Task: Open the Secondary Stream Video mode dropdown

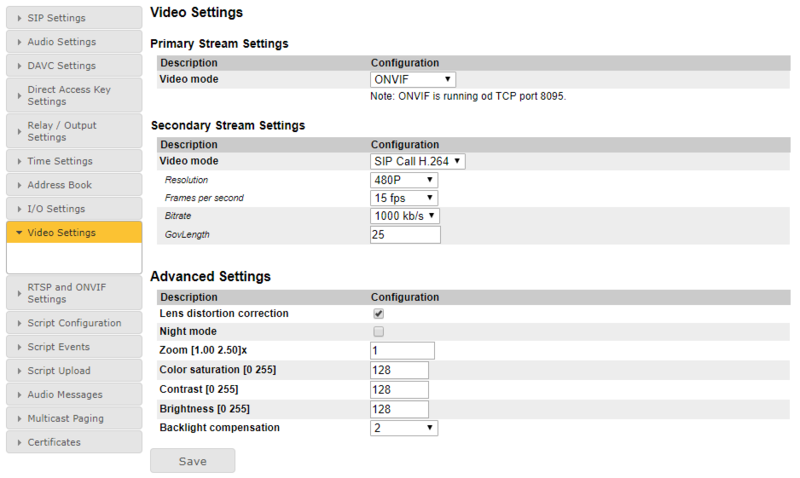Action: [418, 161]
